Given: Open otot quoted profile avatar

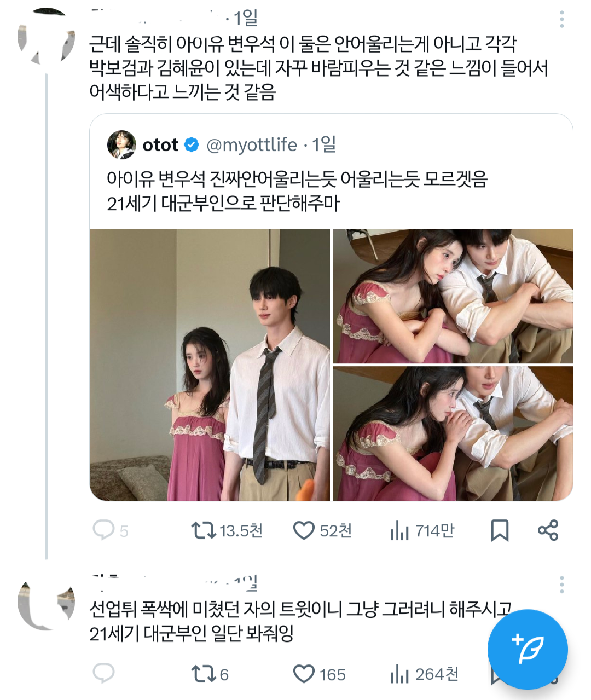Looking at the screenshot, I should [x=121, y=144].
